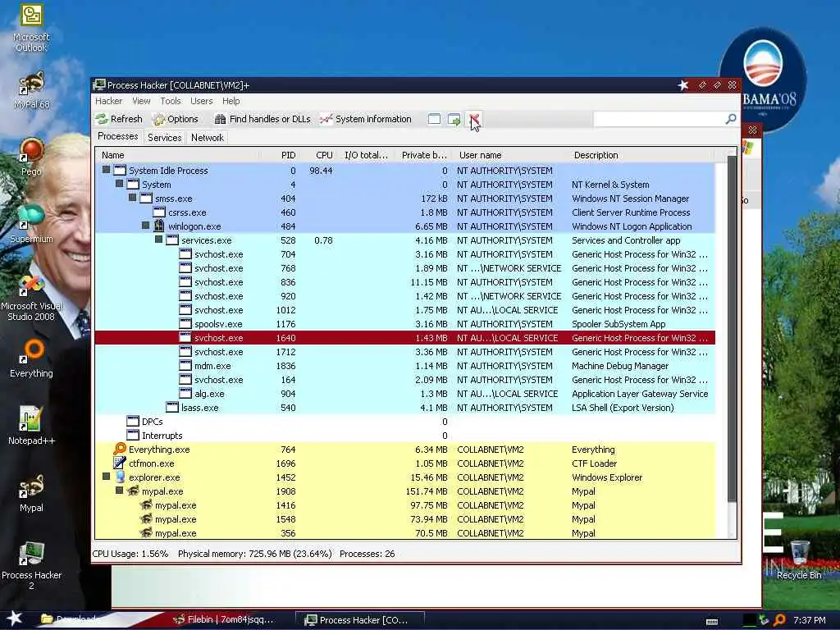The height and width of the screenshot is (630, 840).
Task: Click the magnifier icon in search box
Action: 731,119
